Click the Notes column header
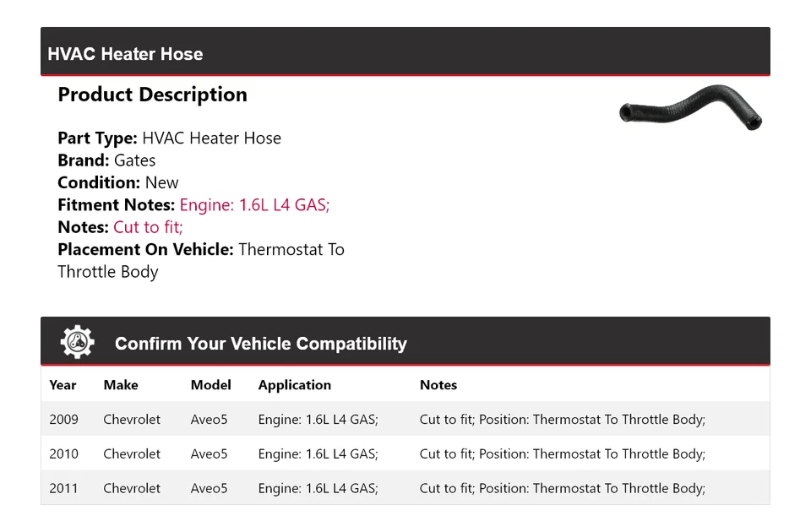Viewport: 811px width, 532px height. (438, 385)
